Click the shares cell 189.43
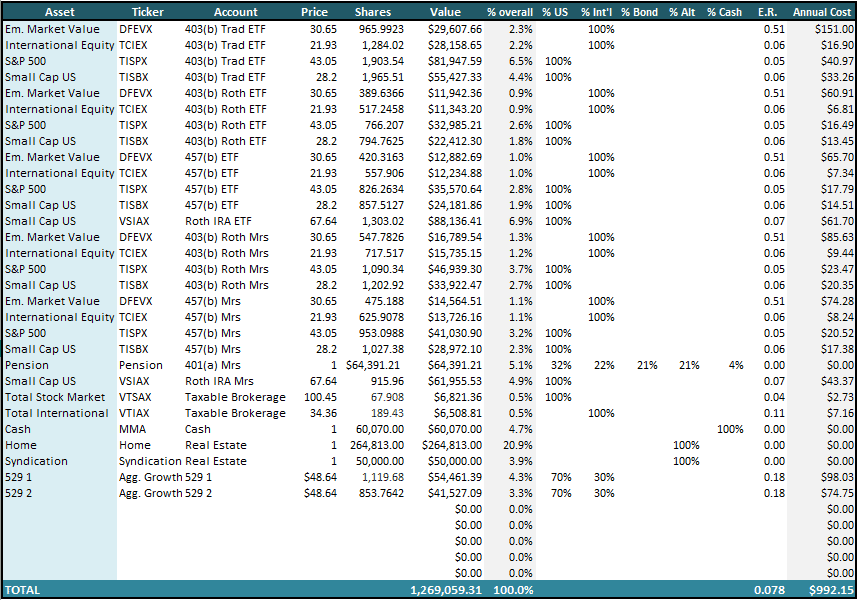Viewport: 859px width, 600px height. click(387, 413)
